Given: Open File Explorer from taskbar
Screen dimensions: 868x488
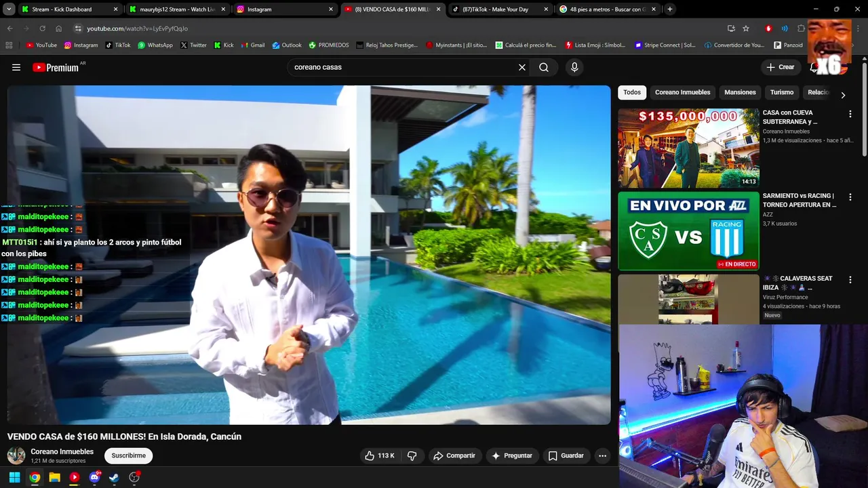Looking at the screenshot, I should tap(54, 477).
